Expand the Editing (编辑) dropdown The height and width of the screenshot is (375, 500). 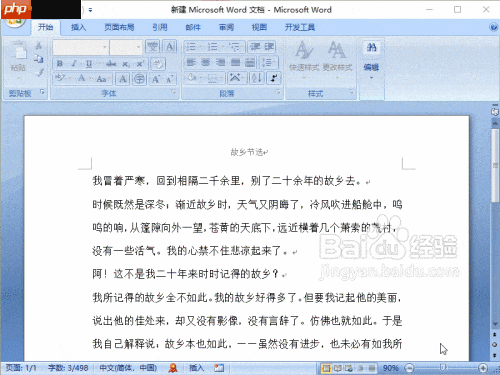371,71
